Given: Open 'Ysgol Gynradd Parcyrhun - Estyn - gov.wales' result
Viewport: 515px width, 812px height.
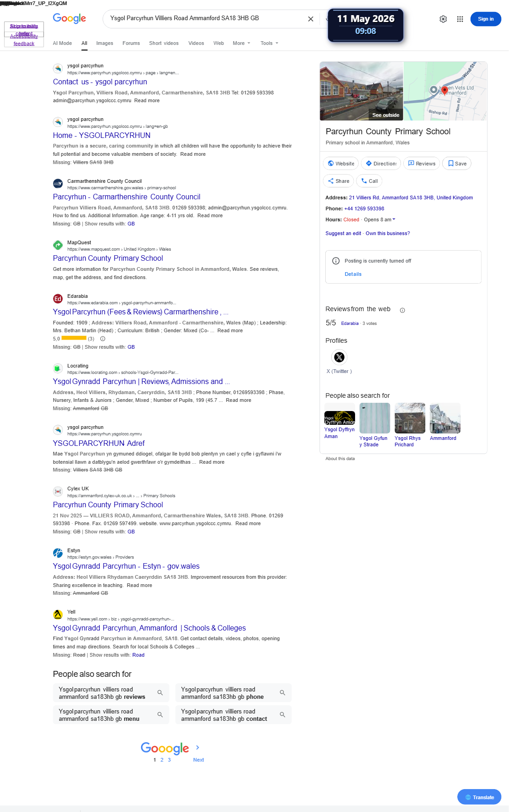Looking at the screenshot, I should (126, 566).
